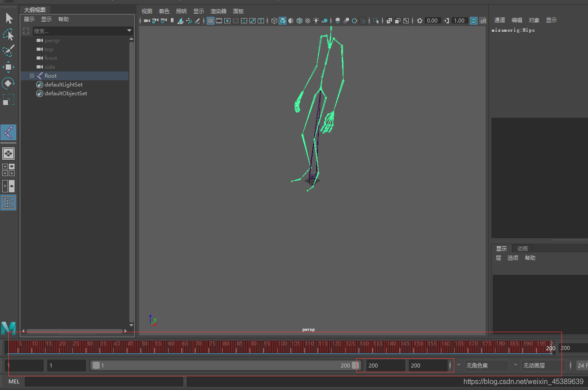Screen dimensions: 588x390
Task: Toggle the viewport shadows icon
Action: (324, 21)
